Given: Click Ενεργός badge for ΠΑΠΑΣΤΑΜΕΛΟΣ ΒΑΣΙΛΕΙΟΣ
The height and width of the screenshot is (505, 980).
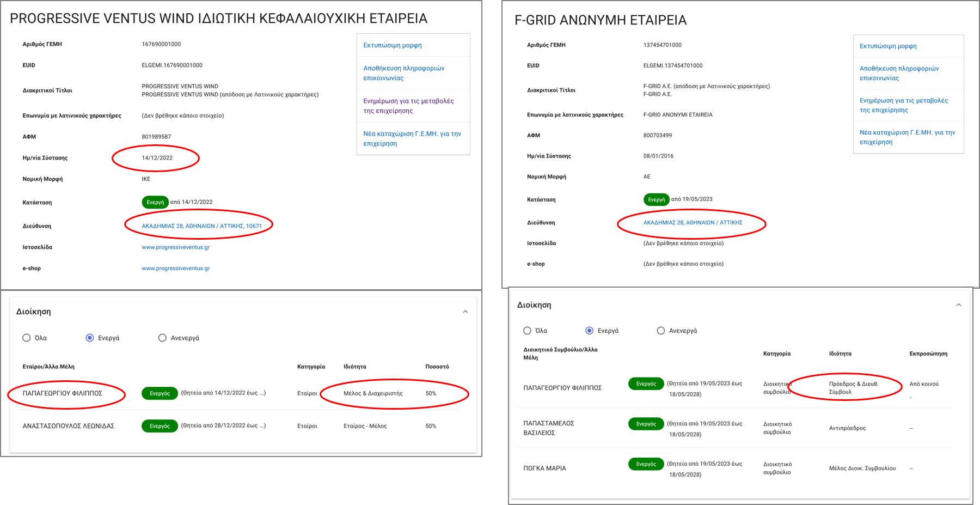Looking at the screenshot, I should point(646,424).
